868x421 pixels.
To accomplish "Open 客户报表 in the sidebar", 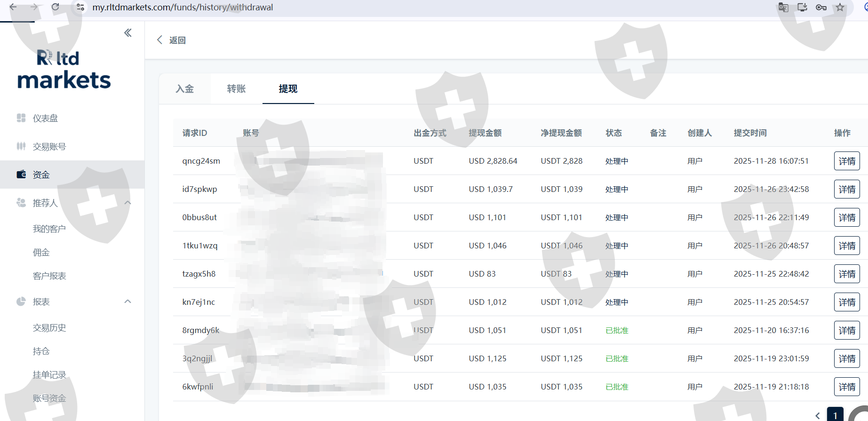I will (x=49, y=276).
